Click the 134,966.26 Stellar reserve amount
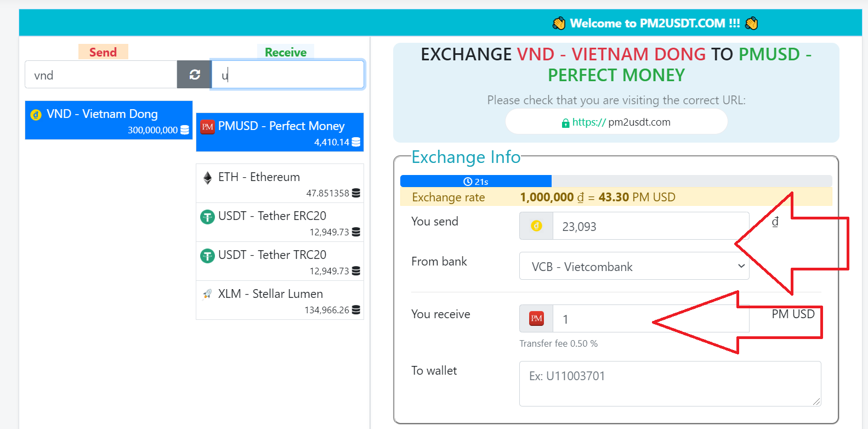Viewport: 868px width, 429px height. click(327, 310)
